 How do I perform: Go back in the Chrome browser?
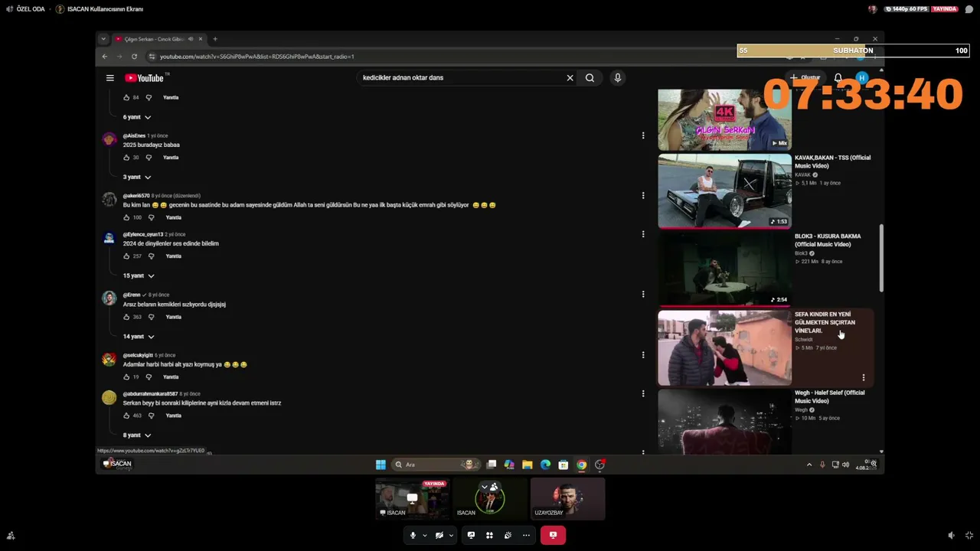105,57
